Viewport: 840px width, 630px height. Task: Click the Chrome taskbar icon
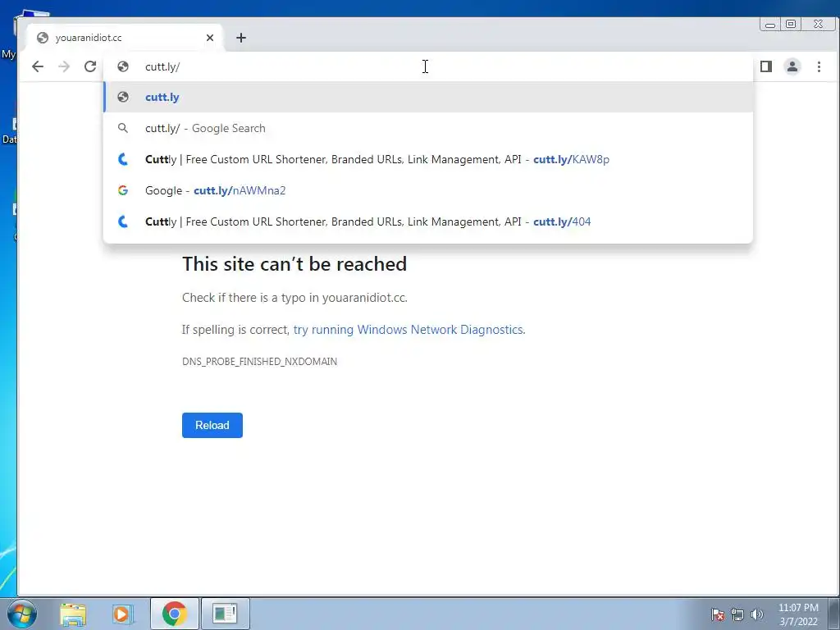click(174, 614)
